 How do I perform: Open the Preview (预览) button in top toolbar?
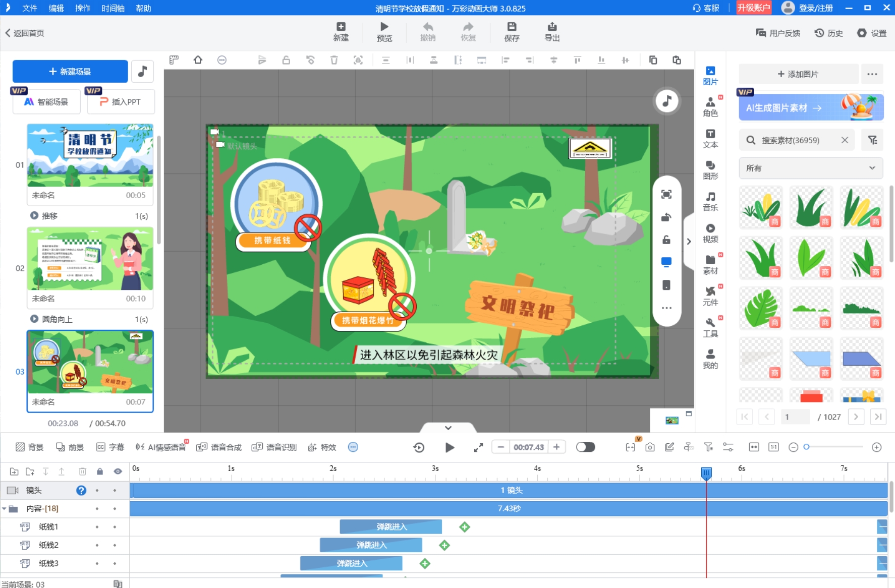pyautogui.click(x=384, y=32)
